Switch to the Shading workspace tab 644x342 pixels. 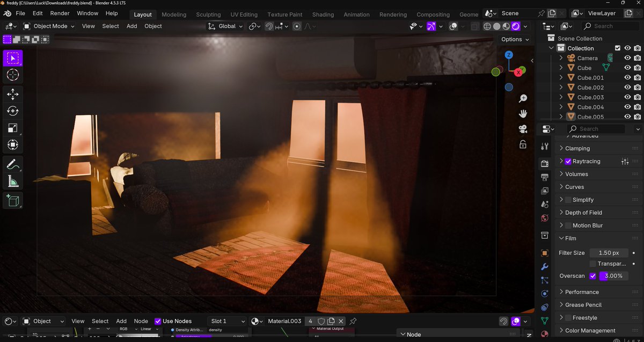(x=323, y=14)
